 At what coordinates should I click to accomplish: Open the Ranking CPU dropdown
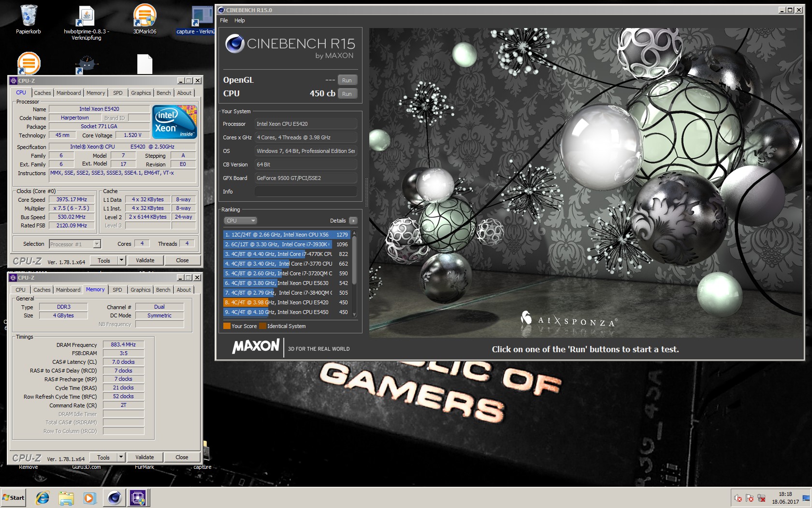[240, 221]
